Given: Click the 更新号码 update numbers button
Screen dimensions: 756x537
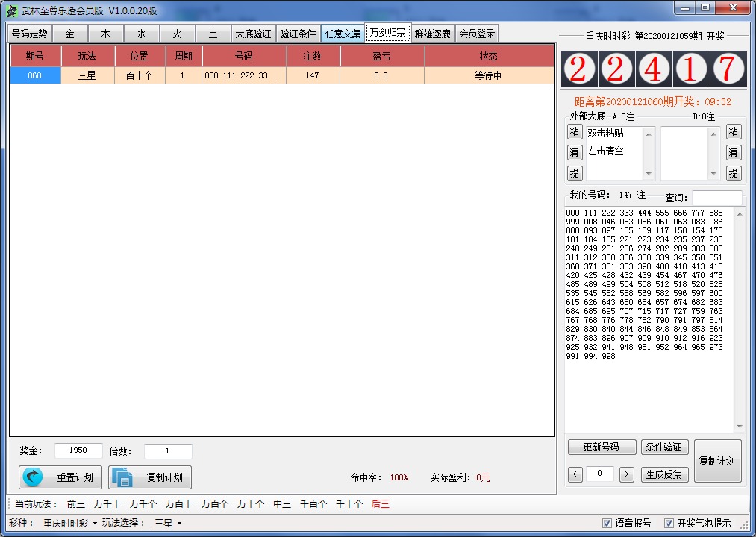Looking at the screenshot, I should (x=602, y=446).
